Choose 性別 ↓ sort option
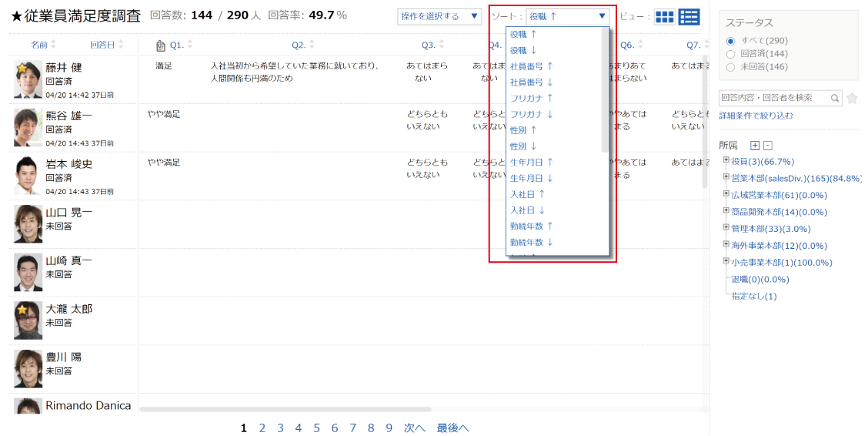The image size is (868, 436). pyautogui.click(x=523, y=146)
